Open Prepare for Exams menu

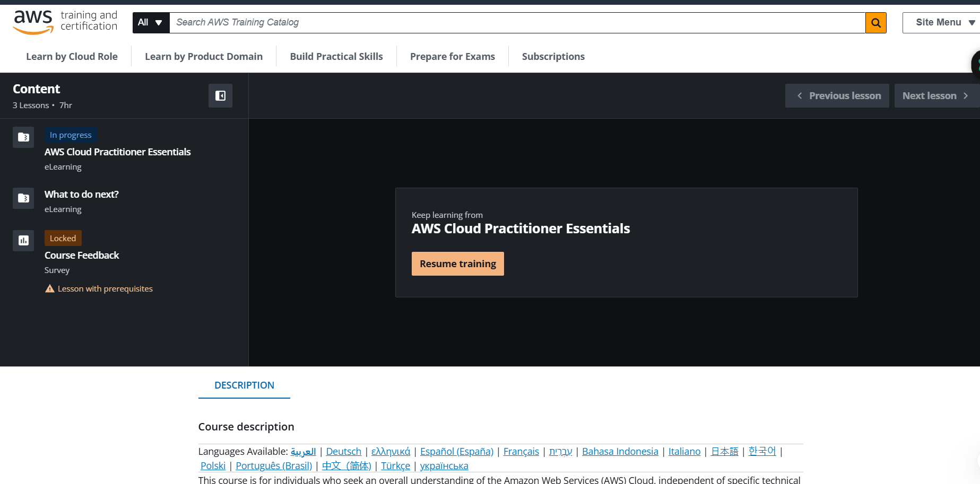point(453,56)
